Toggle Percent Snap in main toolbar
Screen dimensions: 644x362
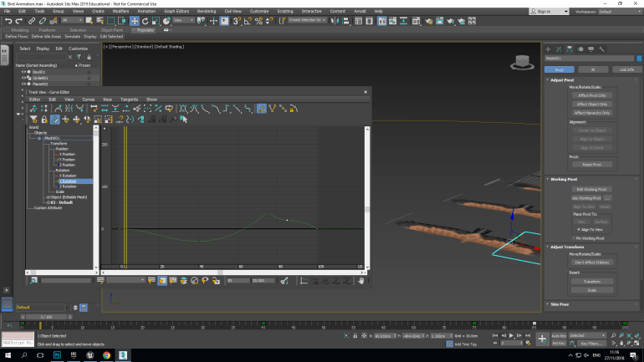point(258,21)
